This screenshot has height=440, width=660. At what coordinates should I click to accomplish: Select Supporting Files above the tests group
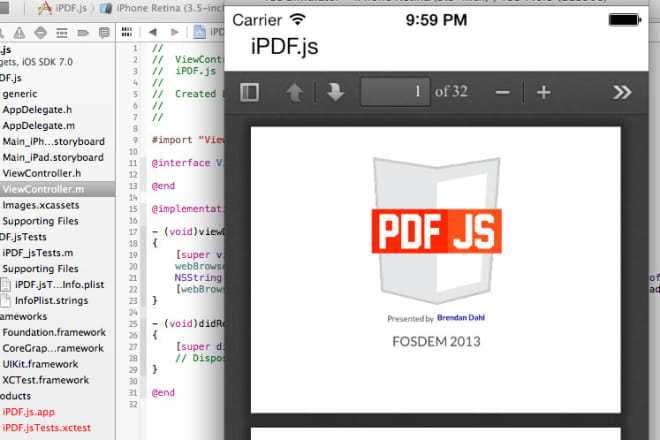(x=40, y=221)
